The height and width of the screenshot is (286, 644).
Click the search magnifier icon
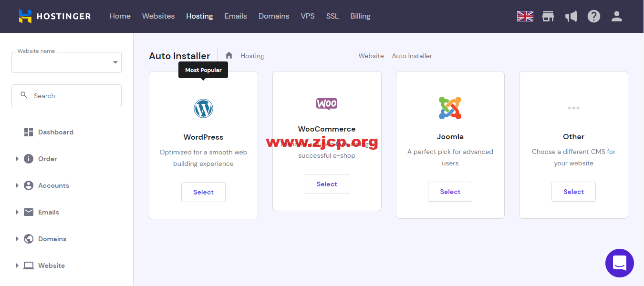point(24,95)
